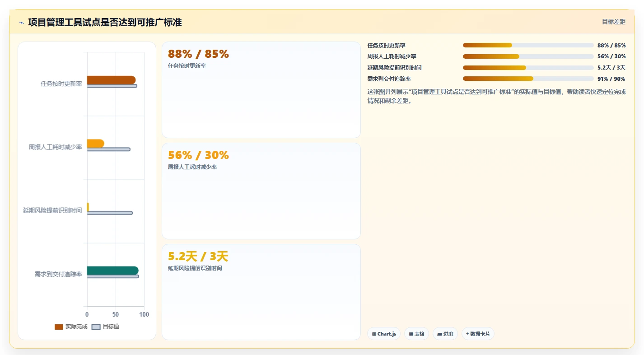The height and width of the screenshot is (355, 644).
Task: Click the large 5.2天 / 3天 card value
Action: pyautogui.click(x=198, y=256)
